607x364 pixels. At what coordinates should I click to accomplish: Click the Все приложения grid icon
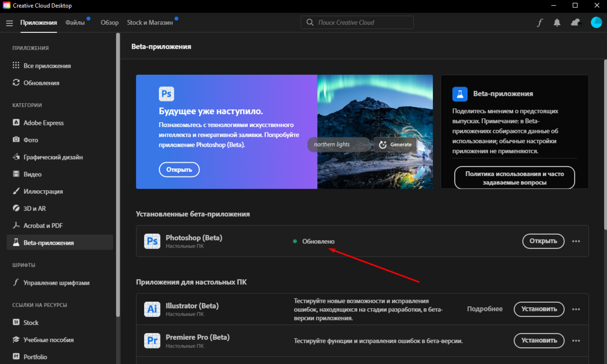coord(16,66)
